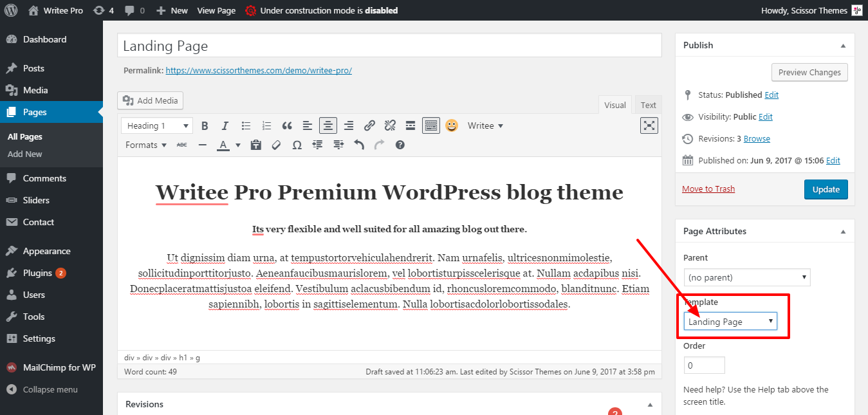
Task: Toggle the toolbar kitchen sink
Action: [x=431, y=125]
